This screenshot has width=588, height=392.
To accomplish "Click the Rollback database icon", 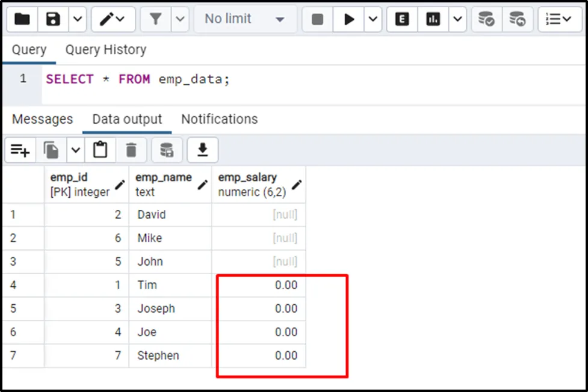I will click(x=516, y=19).
